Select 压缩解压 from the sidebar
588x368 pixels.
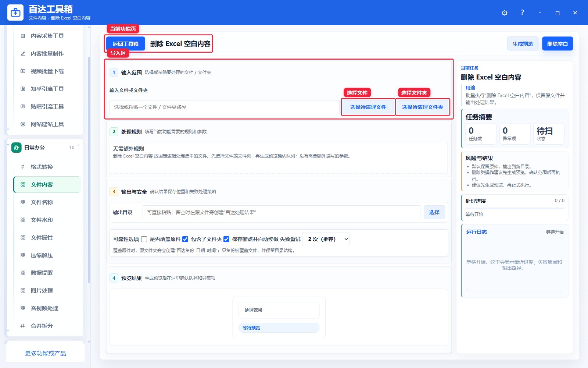pyautogui.click(x=47, y=255)
